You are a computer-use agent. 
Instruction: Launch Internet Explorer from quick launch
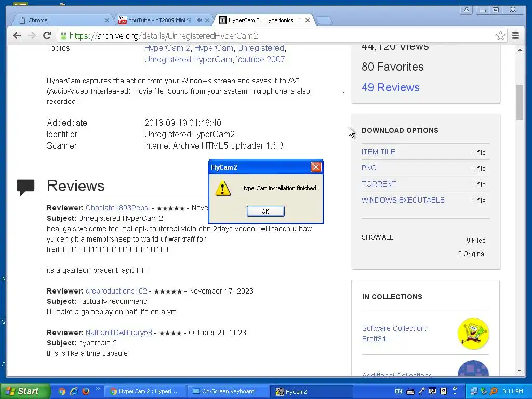74,391
